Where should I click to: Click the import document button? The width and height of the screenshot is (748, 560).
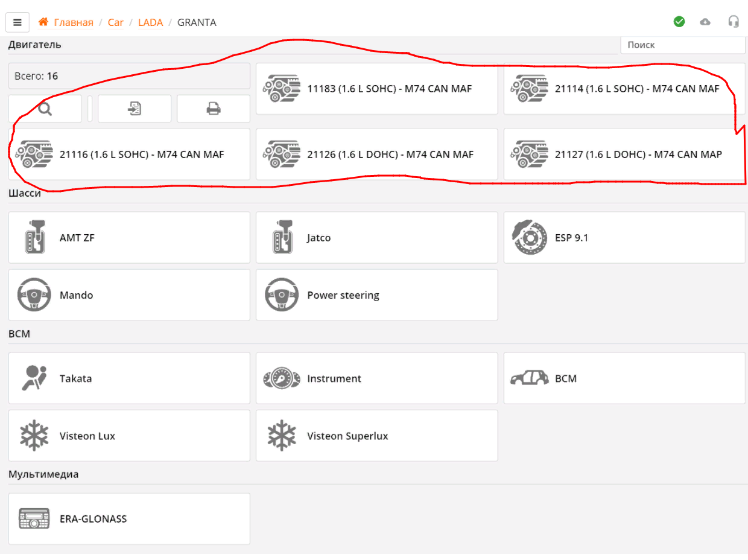(135, 109)
